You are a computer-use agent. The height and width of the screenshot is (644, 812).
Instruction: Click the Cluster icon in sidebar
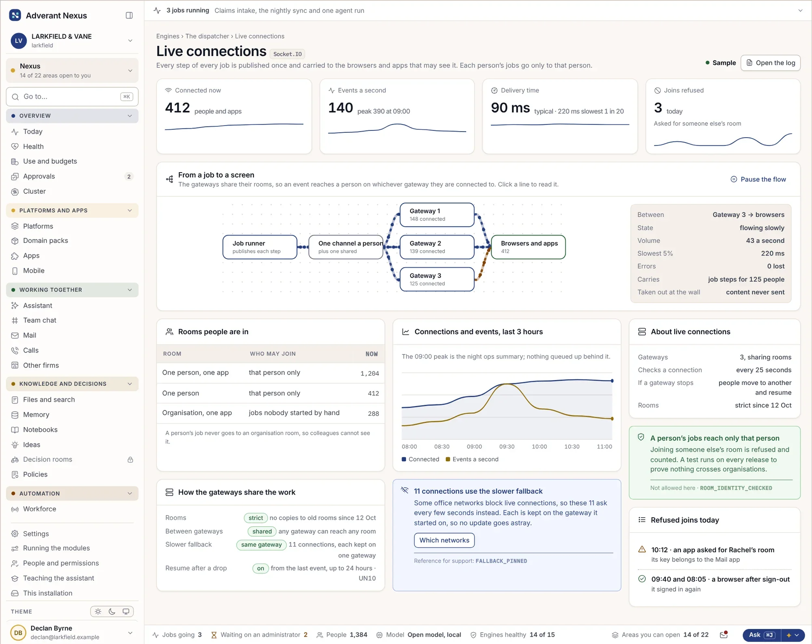[15, 192]
